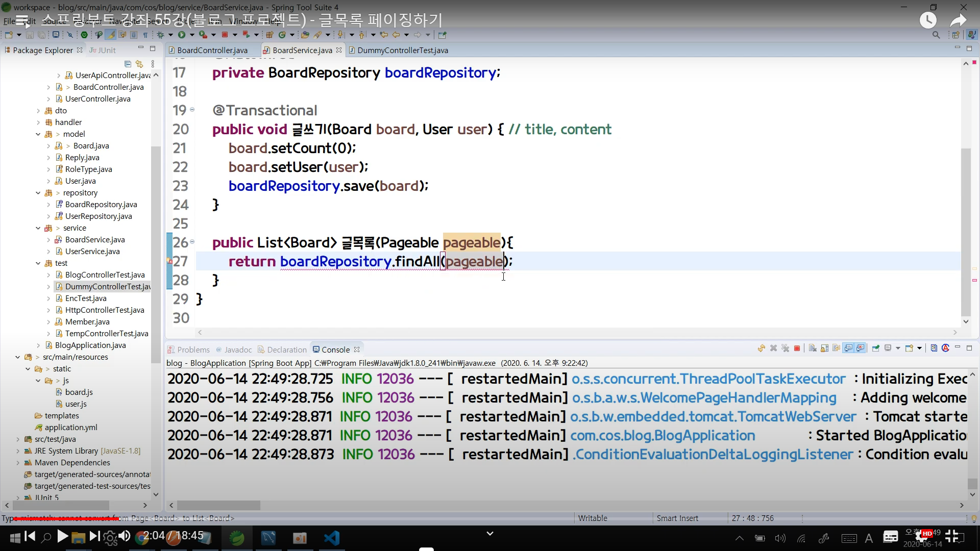Click red Terminate icon in Console toolbar
The width and height of the screenshot is (980, 551).
pyautogui.click(x=797, y=348)
